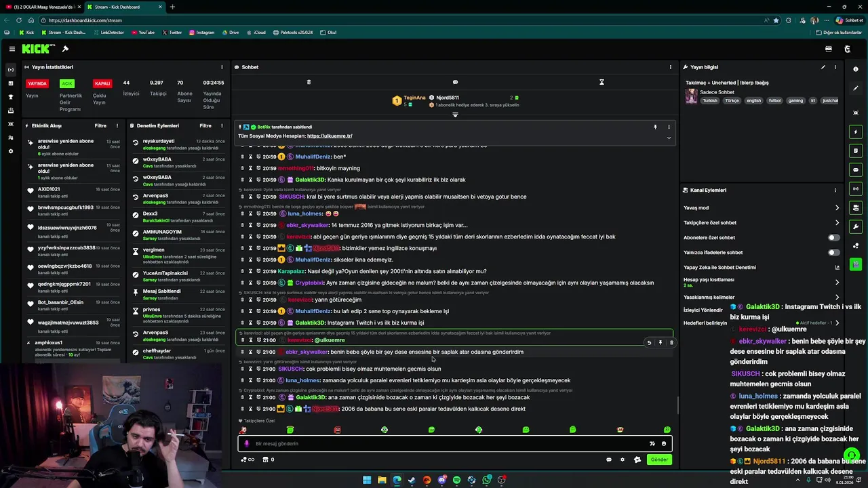This screenshot has height=488, width=868.
Task: Open Denetim Eylemleri three-dot menu
Action: pos(222,125)
